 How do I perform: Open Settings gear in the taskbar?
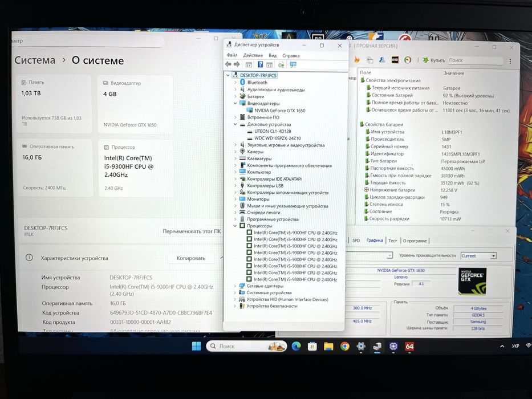(361, 347)
